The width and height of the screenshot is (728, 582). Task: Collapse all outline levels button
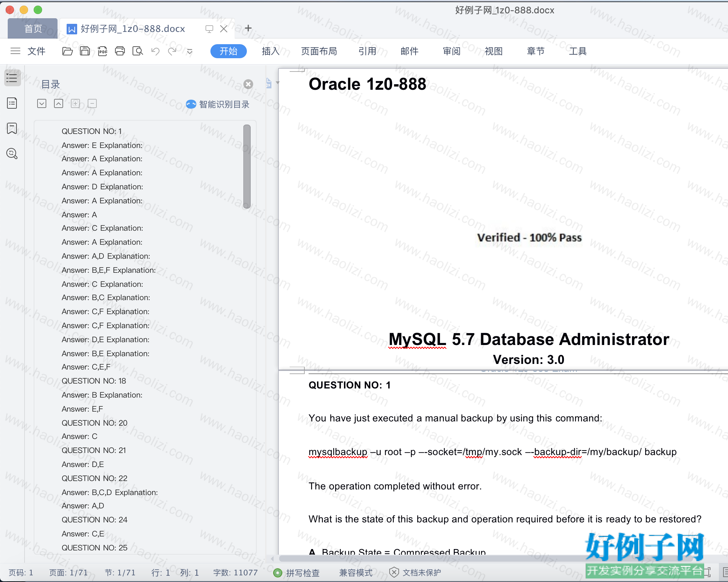(59, 103)
